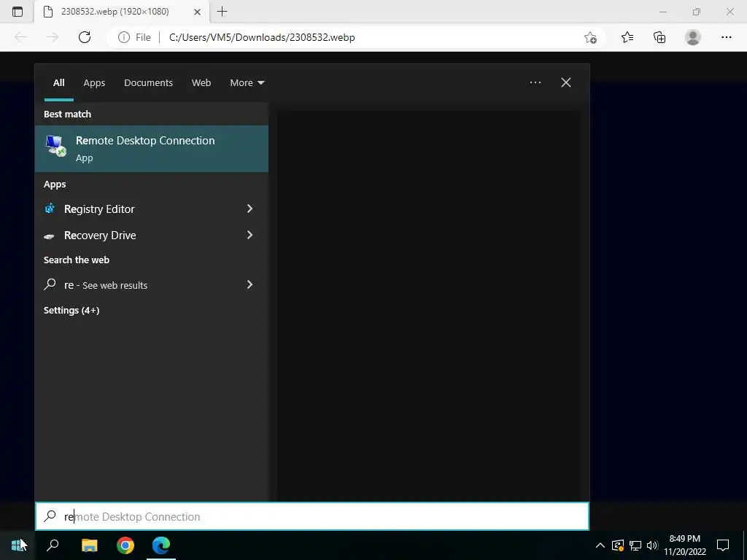Open the network status tray icon

(x=635, y=545)
